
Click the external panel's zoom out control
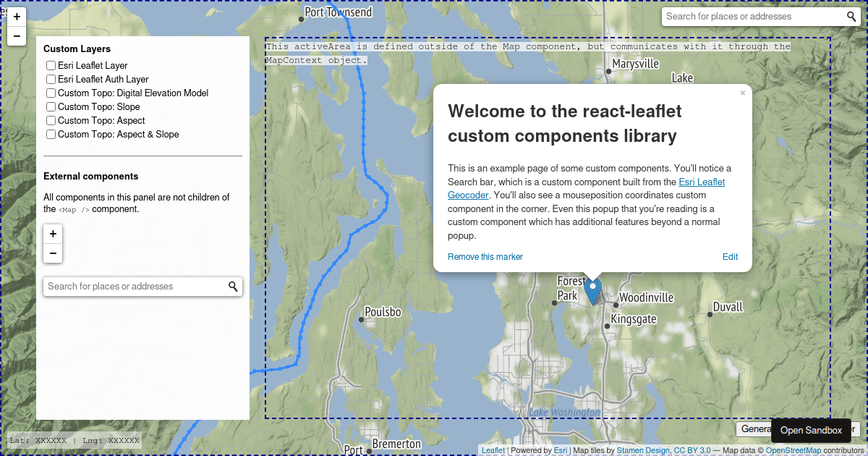(53, 253)
